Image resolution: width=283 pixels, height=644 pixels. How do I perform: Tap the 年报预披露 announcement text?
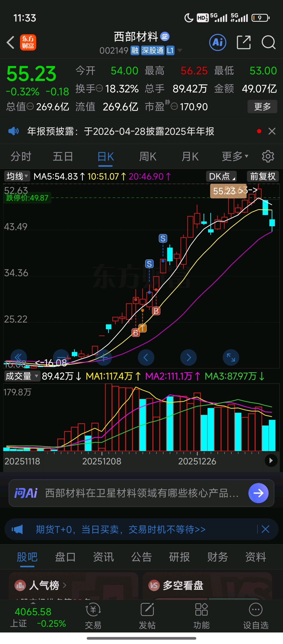click(121, 131)
